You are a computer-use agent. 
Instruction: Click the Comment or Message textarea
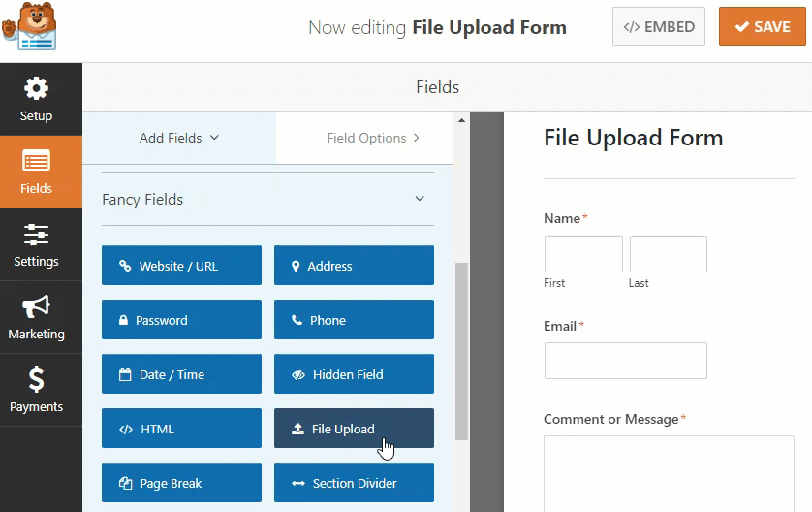pyautogui.click(x=669, y=473)
